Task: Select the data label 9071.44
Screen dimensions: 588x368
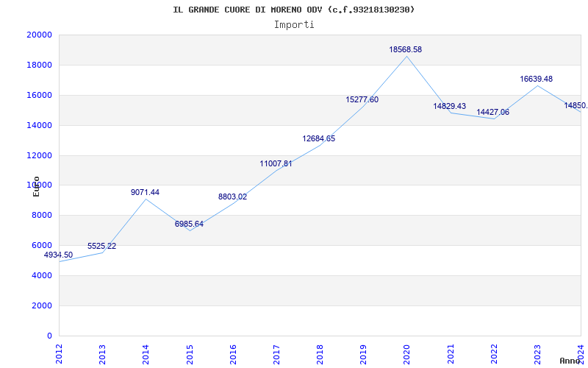Action: [145, 192]
